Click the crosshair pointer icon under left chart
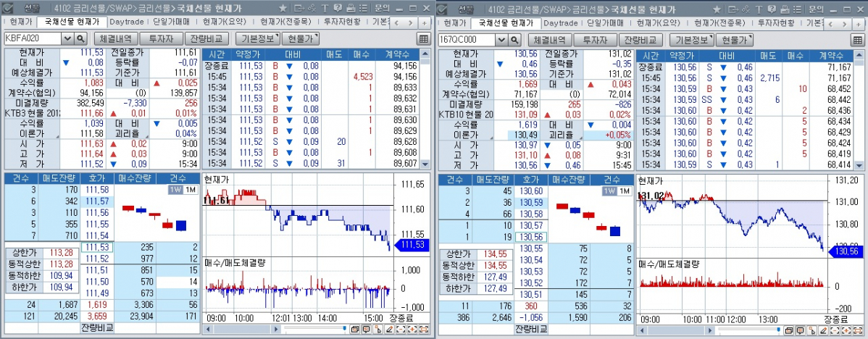This screenshot has width=868, height=339. tap(378, 329)
